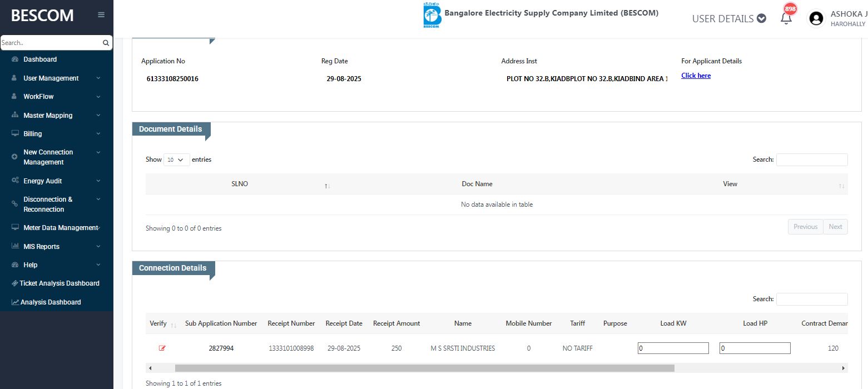Viewport: 868px width, 389px height.
Task: Open the Show entries count dropdown
Action: click(x=177, y=159)
